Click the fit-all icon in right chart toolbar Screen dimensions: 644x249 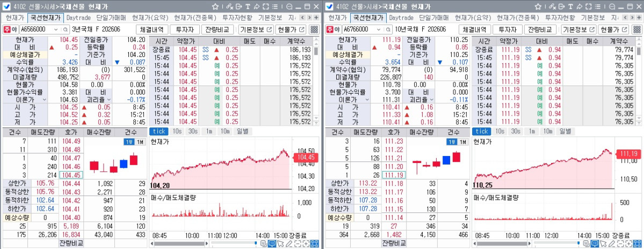[638, 244]
